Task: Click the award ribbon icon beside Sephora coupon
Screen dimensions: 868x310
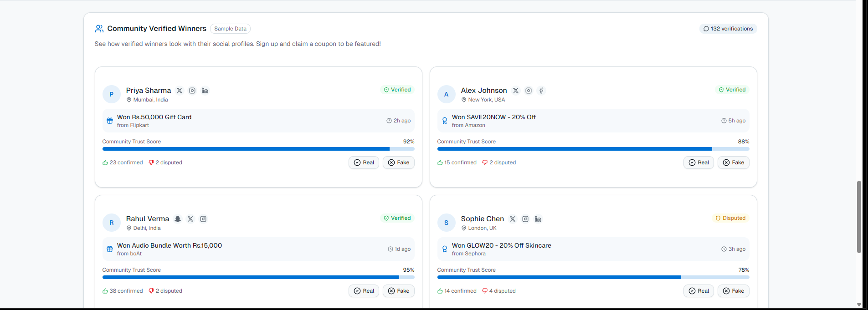Action: (445, 249)
